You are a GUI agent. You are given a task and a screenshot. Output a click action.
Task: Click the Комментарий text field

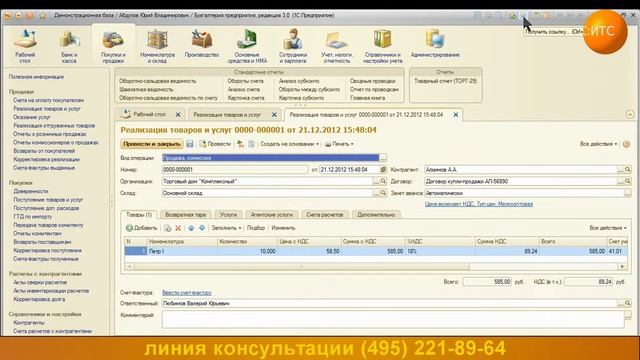tap(393, 319)
